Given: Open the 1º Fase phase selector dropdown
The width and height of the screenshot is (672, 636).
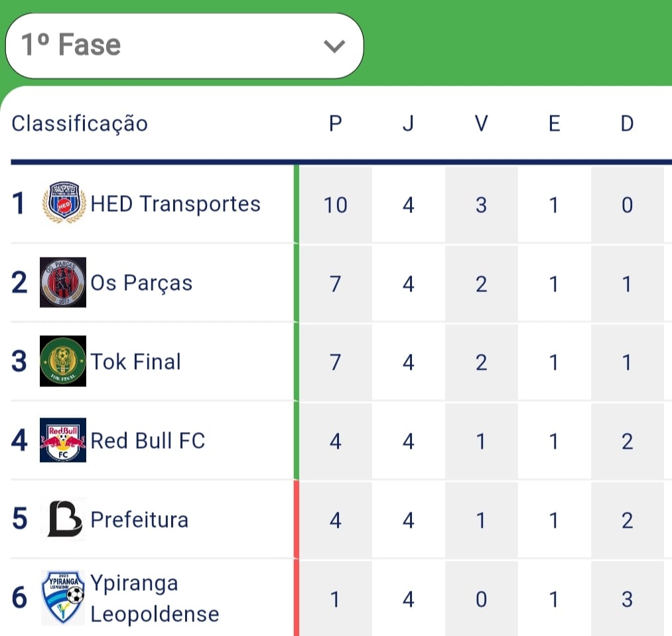Looking at the screenshot, I should 184,45.
